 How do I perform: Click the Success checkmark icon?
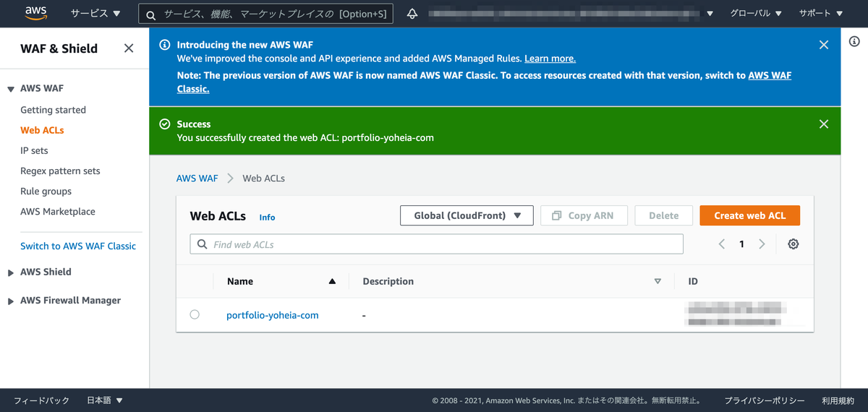coord(165,124)
